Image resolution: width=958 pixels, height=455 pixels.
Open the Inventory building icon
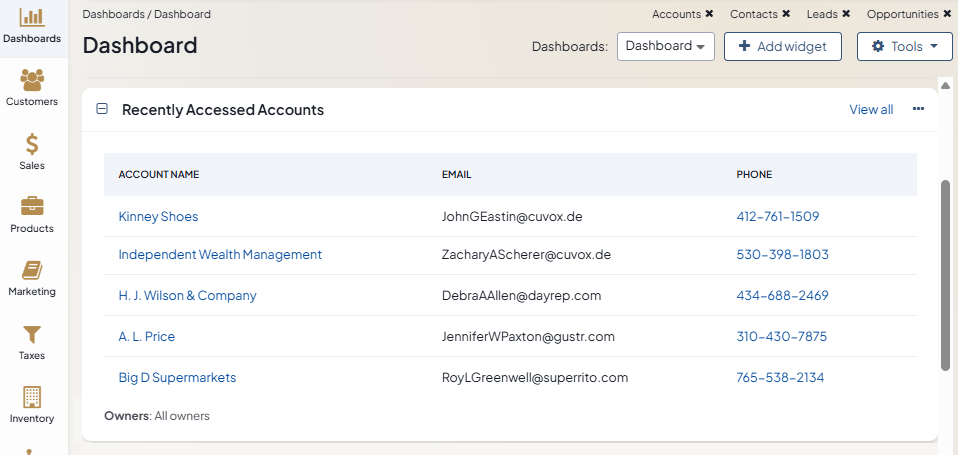(x=32, y=397)
